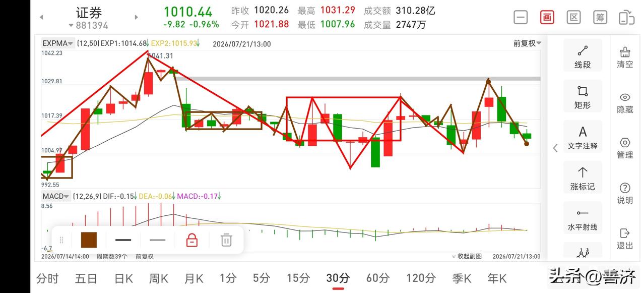Collapse the drawing tool panel chevron

click(x=555, y=148)
